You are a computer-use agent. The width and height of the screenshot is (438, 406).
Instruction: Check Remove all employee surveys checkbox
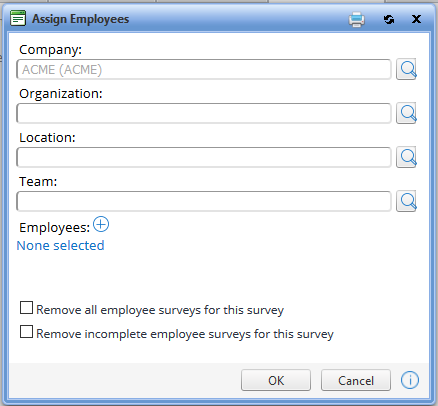(26, 308)
